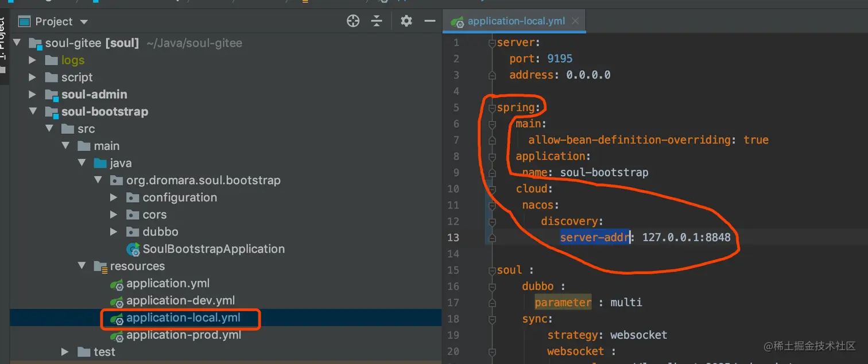Click the port value 9195
This screenshot has width=868, height=364.
point(560,59)
